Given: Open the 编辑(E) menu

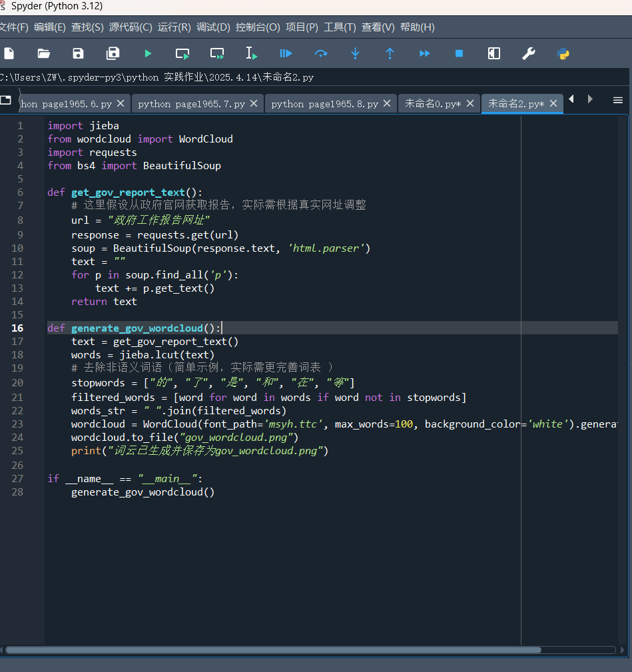Looking at the screenshot, I should coord(50,27).
